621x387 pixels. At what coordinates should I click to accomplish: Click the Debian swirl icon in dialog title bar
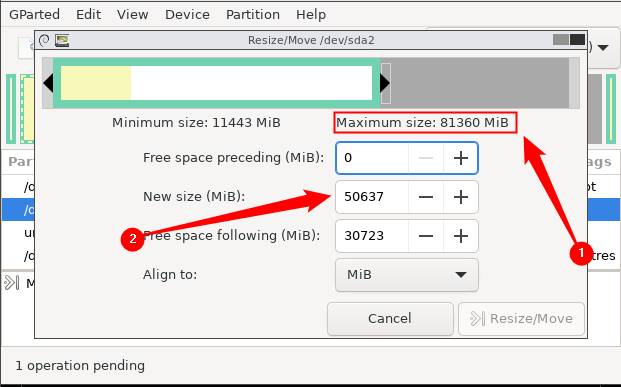pos(44,40)
